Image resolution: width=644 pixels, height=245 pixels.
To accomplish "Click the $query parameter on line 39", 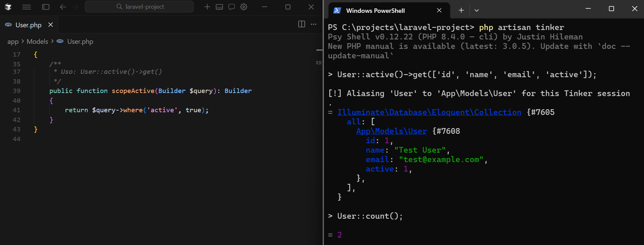I will coord(201,91).
